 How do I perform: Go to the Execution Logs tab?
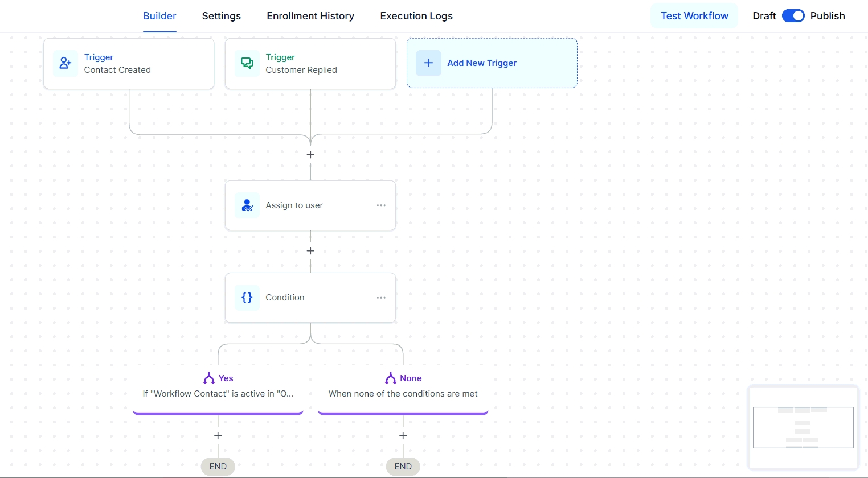[x=416, y=16]
